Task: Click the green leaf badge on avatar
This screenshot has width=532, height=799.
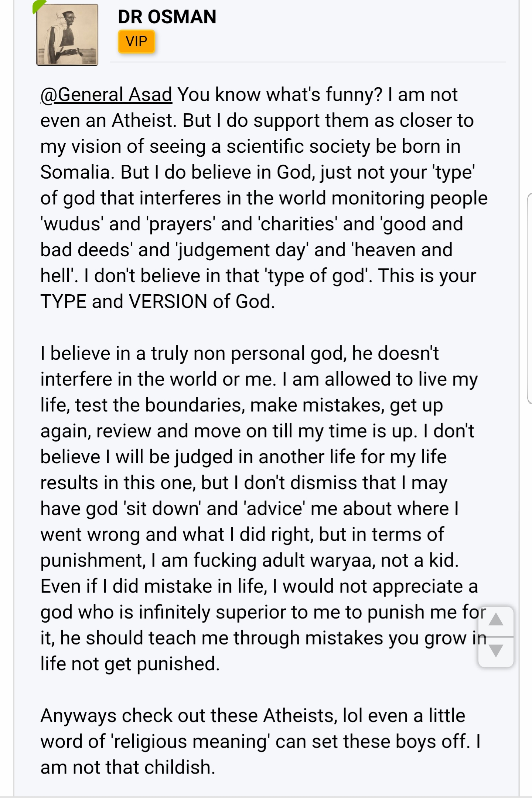Action: (38, 6)
